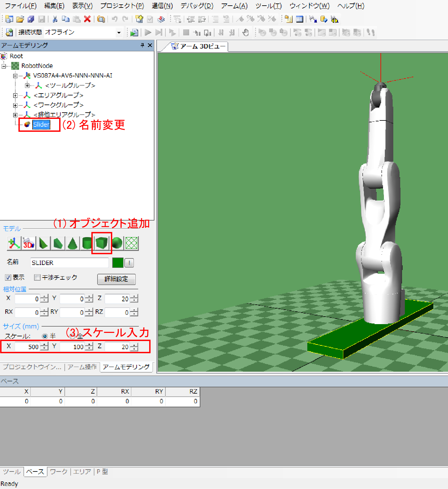Click the red X delete toolbar icon
Viewport: 448px width, 489px height.
click(x=88, y=19)
